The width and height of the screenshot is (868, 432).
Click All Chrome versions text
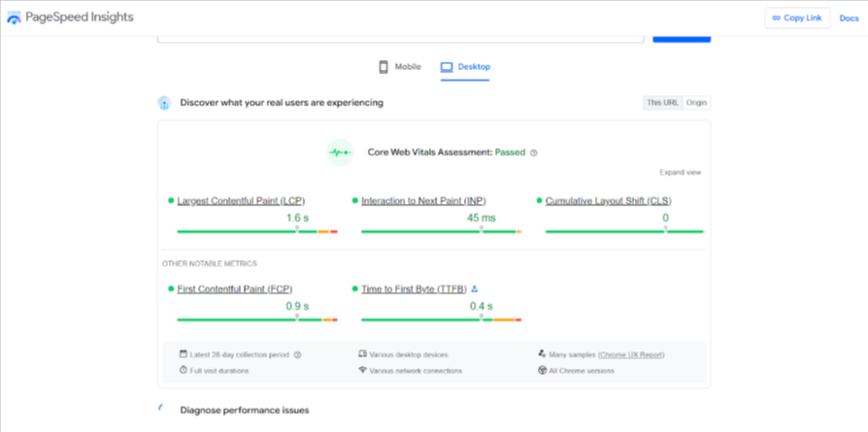[582, 371]
